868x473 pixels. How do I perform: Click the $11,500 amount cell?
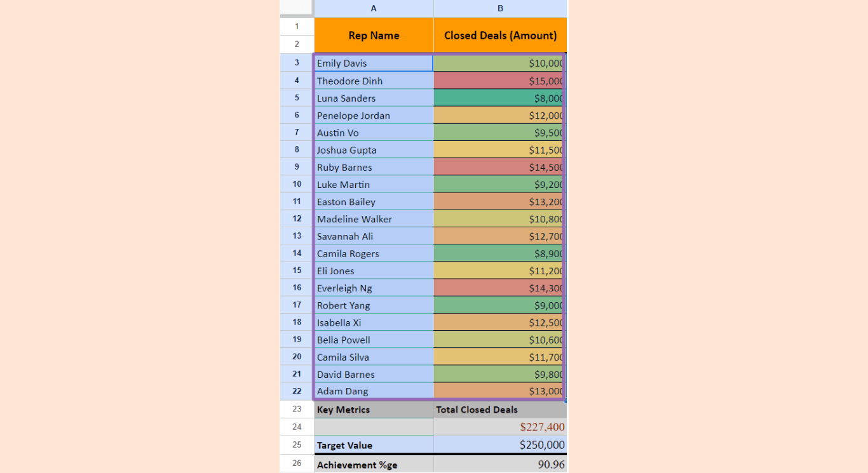pos(499,150)
